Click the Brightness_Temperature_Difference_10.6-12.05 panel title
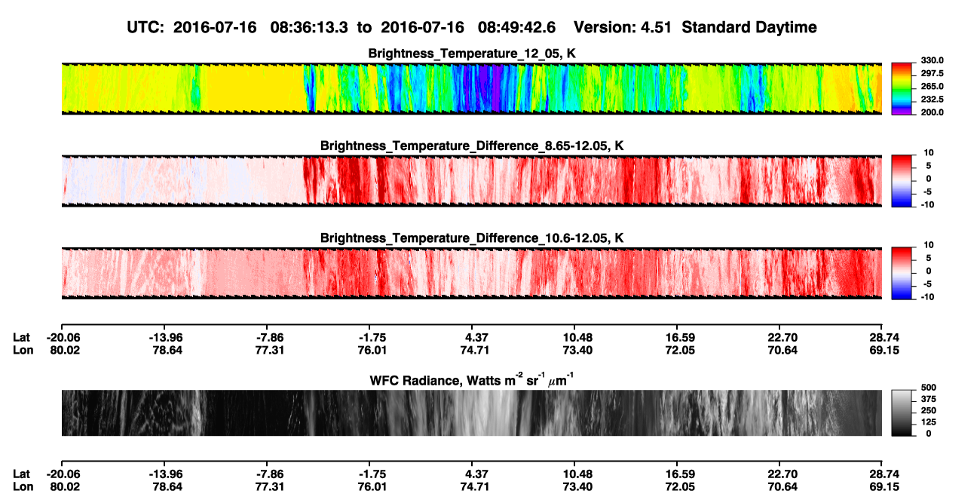The image size is (980, 503). [471, 238]
